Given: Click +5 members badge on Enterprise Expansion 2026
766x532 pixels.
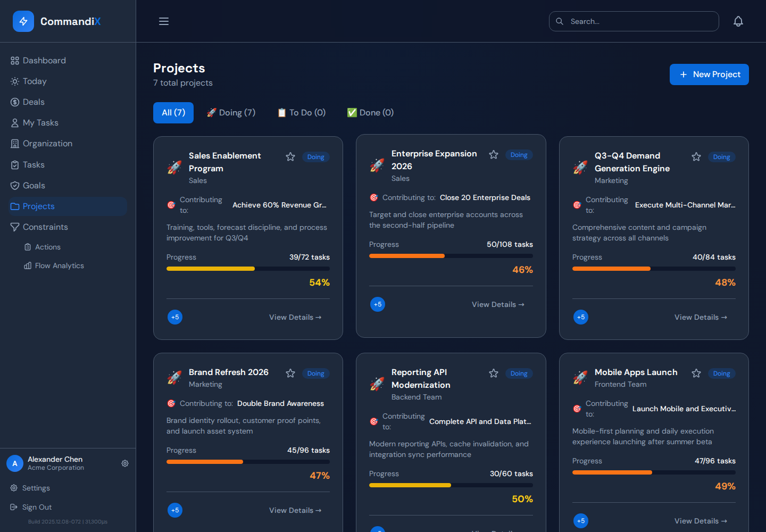Looking at the screenshot, I should (378, 304).
